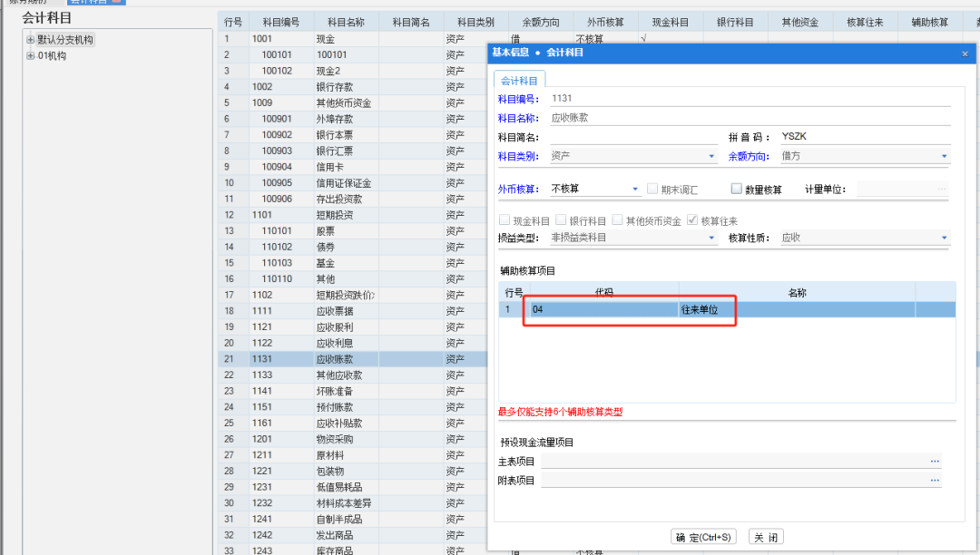Image resolution: width=980 pixels, height=555 pixels.
Task: Select the 其他货币资金 row in account list
Action: click(x=353, y=103)
